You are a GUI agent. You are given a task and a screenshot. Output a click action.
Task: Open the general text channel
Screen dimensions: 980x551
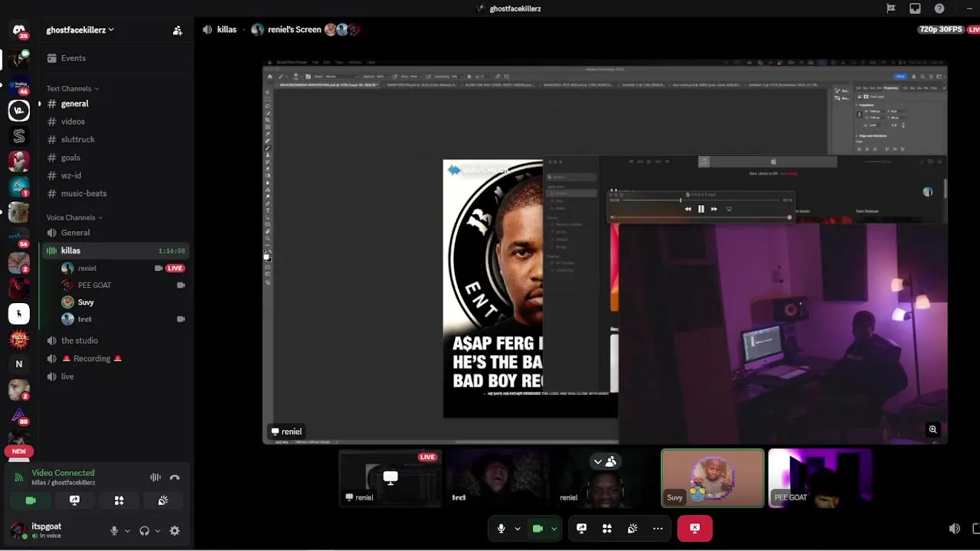[116, 103]
